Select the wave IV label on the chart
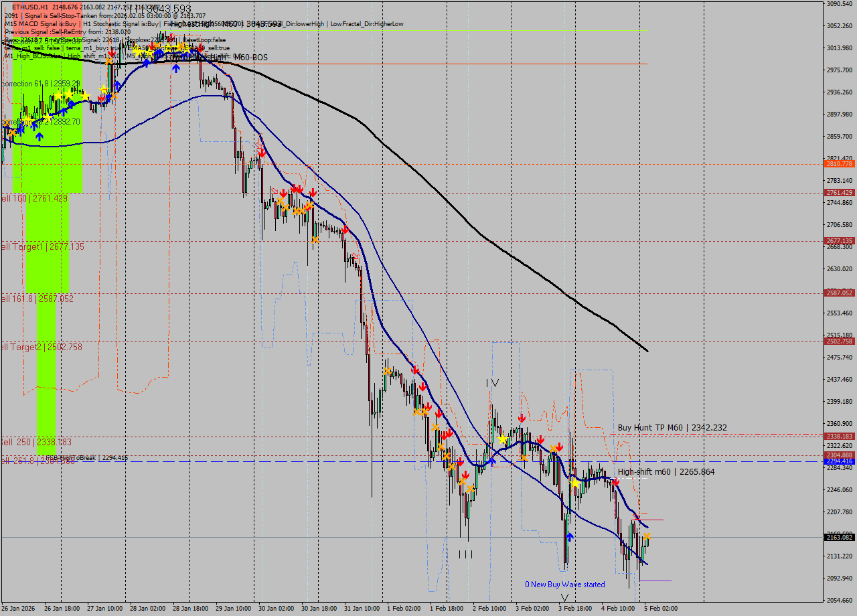Viewport: 857px width, 616px height. coord(493,383)
